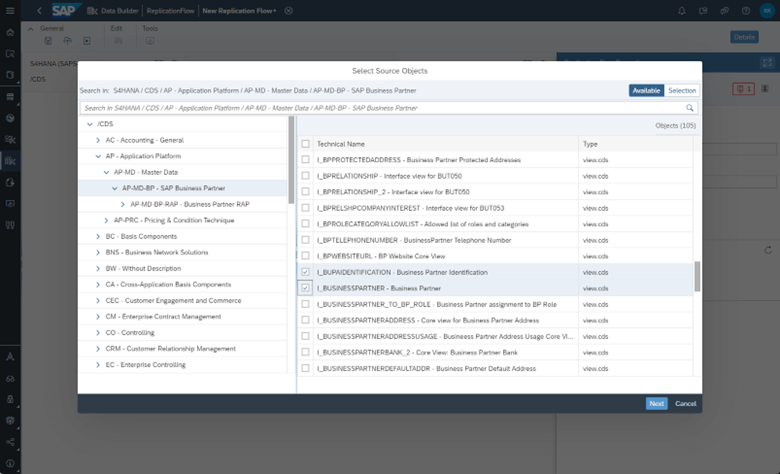780x474 pixels.
Task: Click the refresh icon on right panel
Action: click(x=768, y=250)
